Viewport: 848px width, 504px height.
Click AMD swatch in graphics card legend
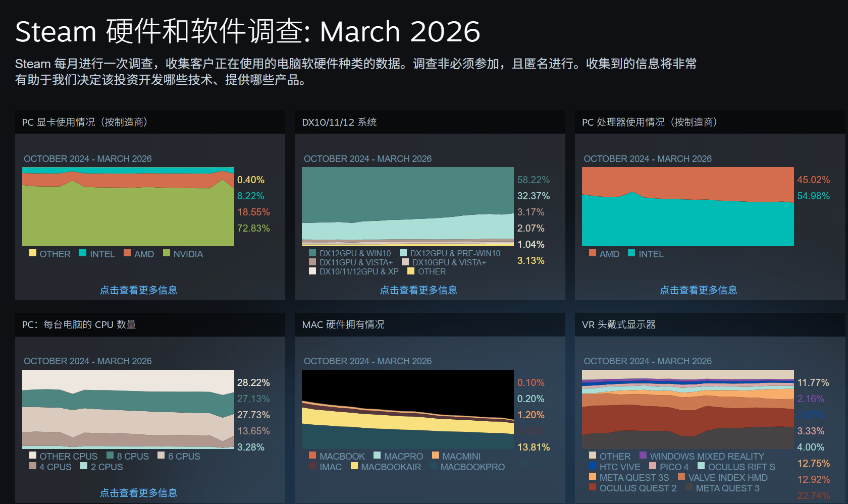[x=127, y=253]
